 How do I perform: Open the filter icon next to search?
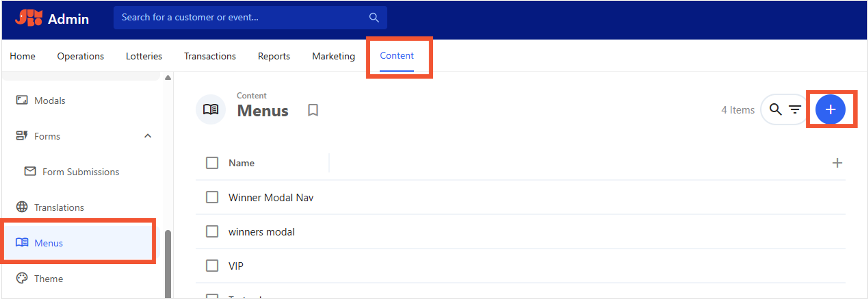coord(795,109)
